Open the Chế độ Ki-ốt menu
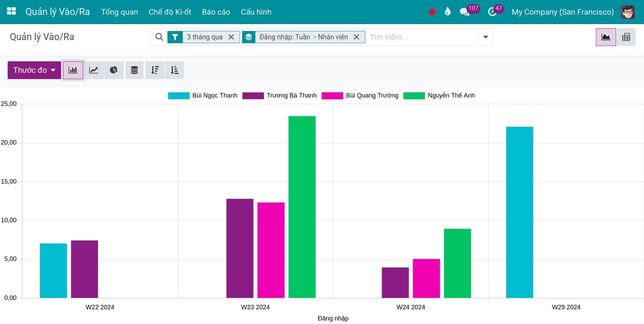Screen dimensions: 644x324 (x=170, y=12)
